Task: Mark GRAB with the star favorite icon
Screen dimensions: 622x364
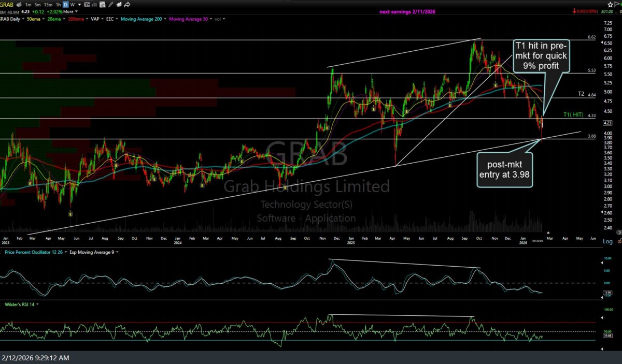Action: (x=610, y=4)
